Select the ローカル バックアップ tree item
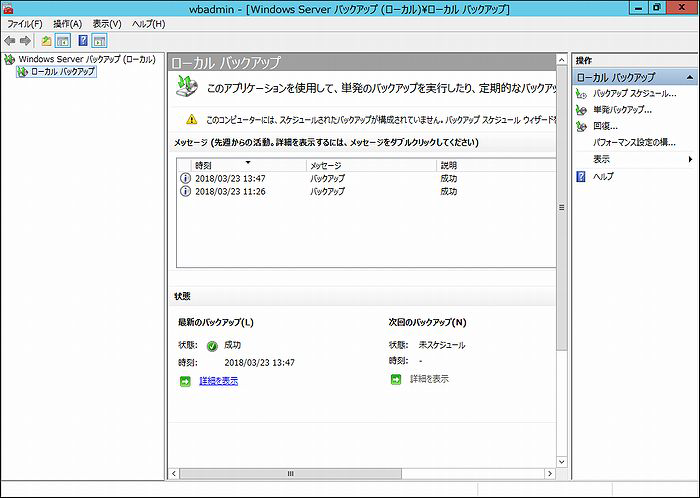The height and width of the screenshot is (498, 700). [62, 71]
